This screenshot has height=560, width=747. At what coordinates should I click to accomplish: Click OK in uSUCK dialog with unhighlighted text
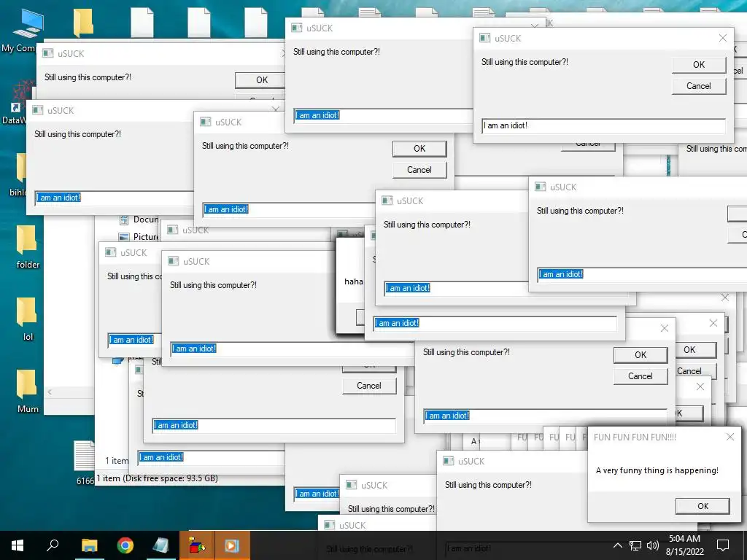pyautogui.click(x=699, y=65)
